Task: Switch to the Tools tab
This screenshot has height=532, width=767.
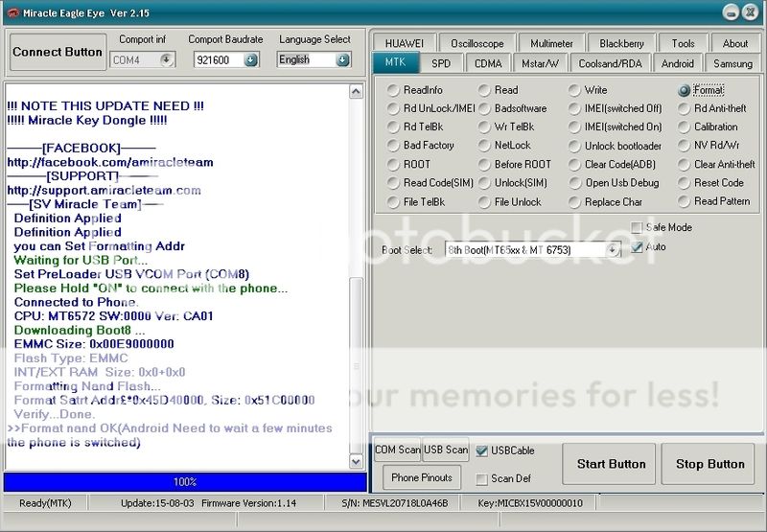Action: coord(683,43)
